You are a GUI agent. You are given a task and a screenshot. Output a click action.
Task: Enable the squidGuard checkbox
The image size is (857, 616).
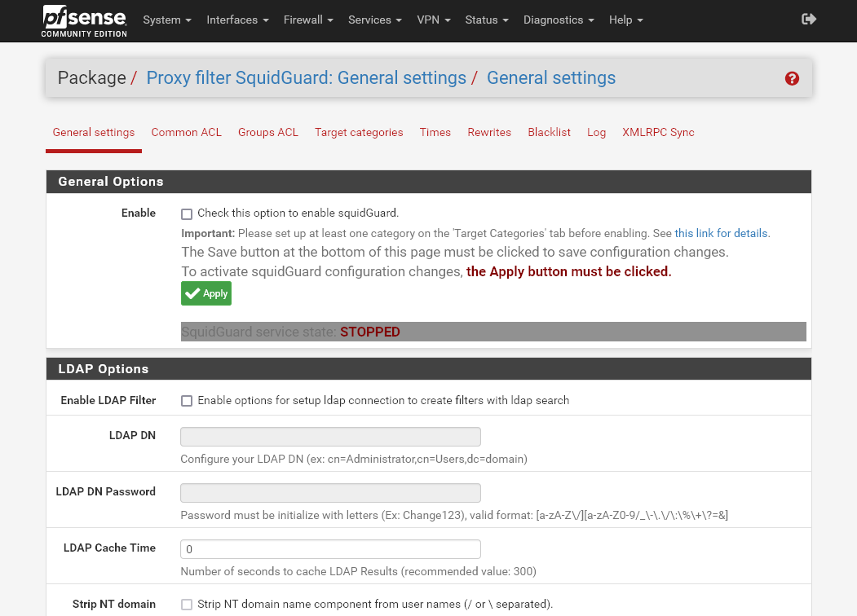coord(187,214)
